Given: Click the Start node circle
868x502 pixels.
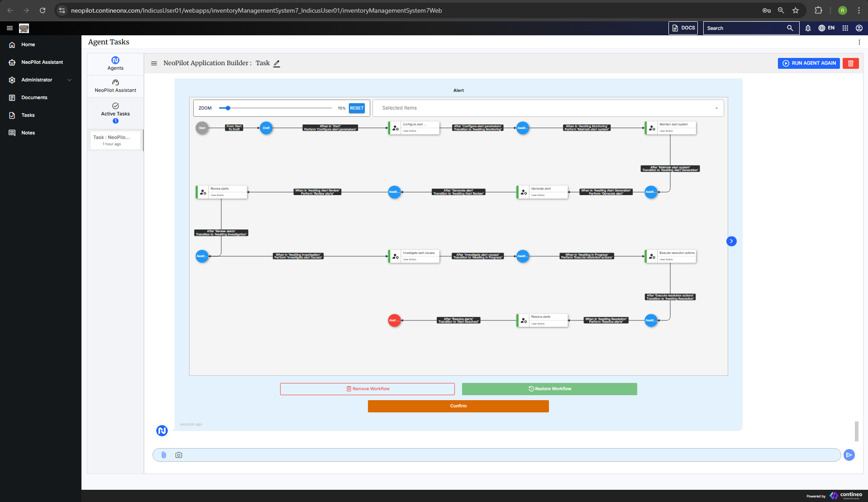Looking at the screenshot, I should 202,128.
